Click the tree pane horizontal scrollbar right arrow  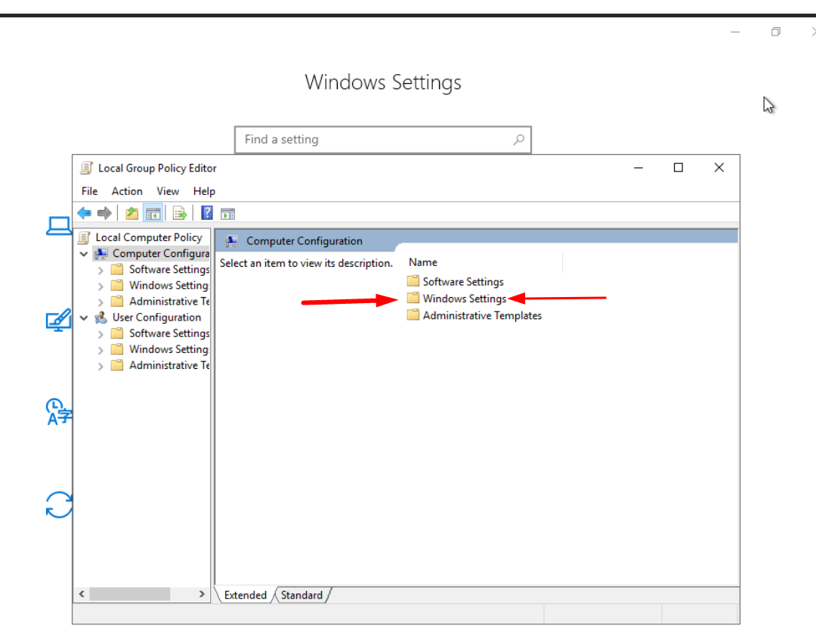point(202,594)
